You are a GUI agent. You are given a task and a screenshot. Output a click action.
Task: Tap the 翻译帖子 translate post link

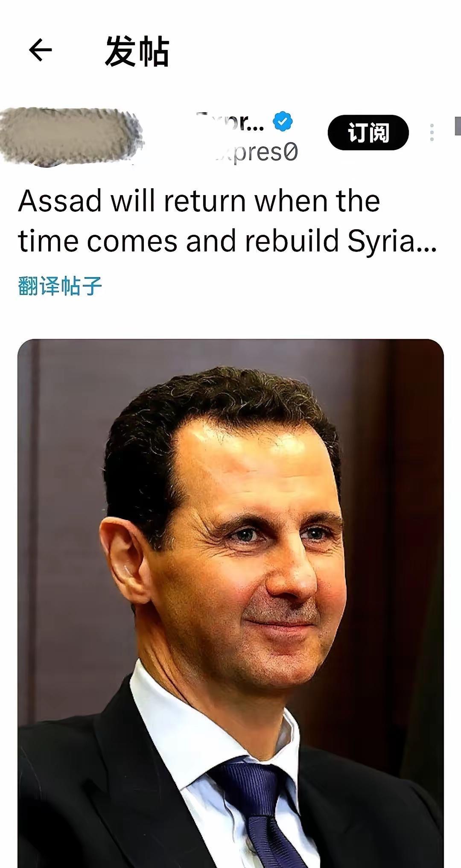[60, 286]
